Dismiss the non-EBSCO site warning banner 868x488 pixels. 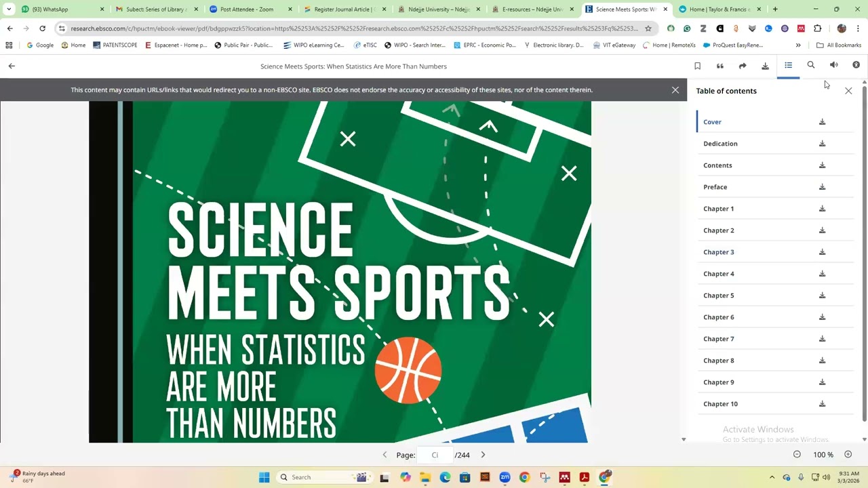pyautogui.click(x=675, y=89)
